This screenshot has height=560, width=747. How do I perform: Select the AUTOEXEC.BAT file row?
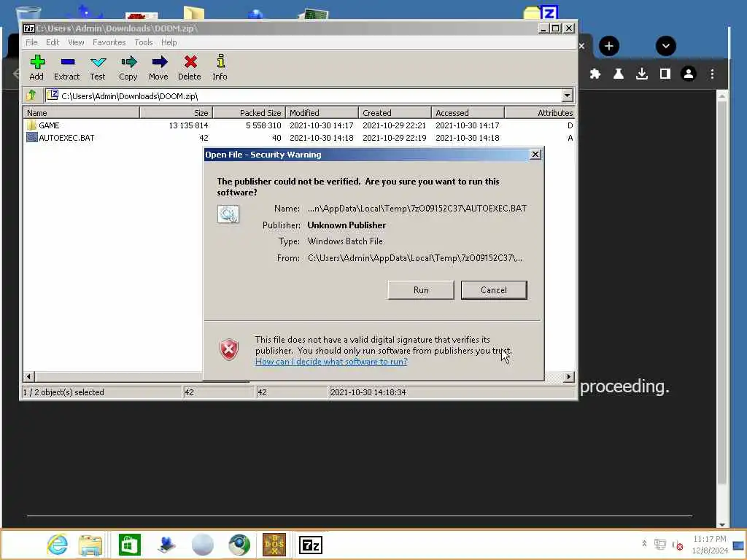(x=299, y=138)
